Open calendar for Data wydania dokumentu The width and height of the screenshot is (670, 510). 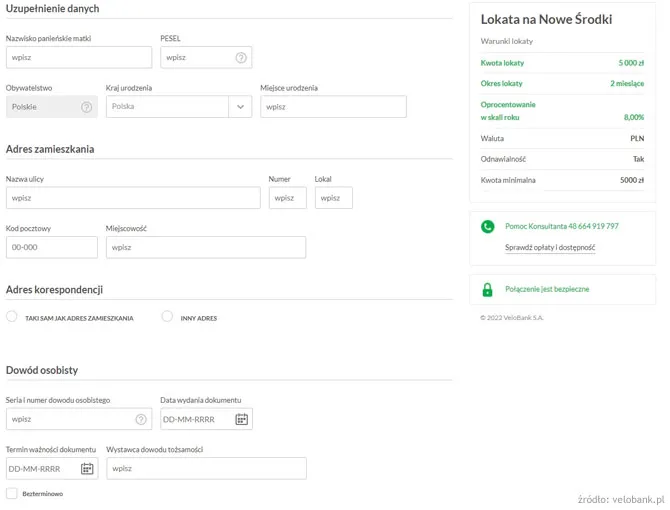pyautogui.click(x=241, y=419)
